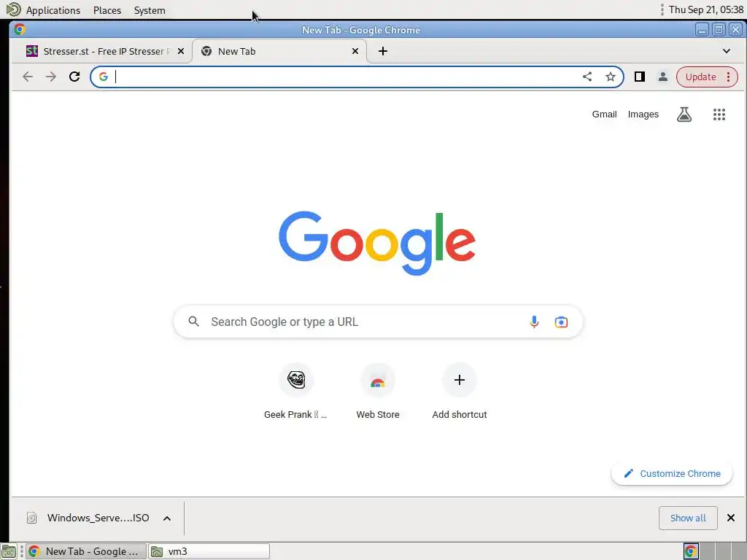747x560 pixels.
Task: Start a voice search with microphone
Action: pyautogui.click(x=534, y=322)
